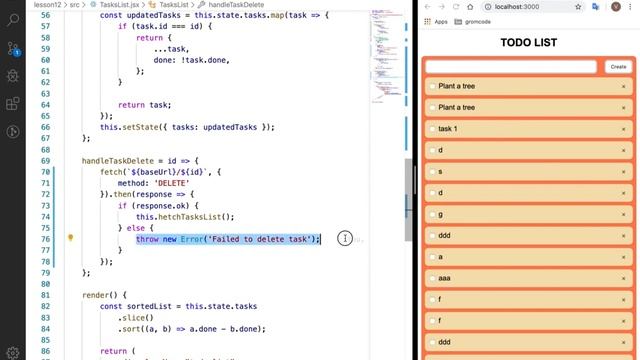This screenshot has height=360, width=640.
Task: Click the Create button
Action: point(618,67)
